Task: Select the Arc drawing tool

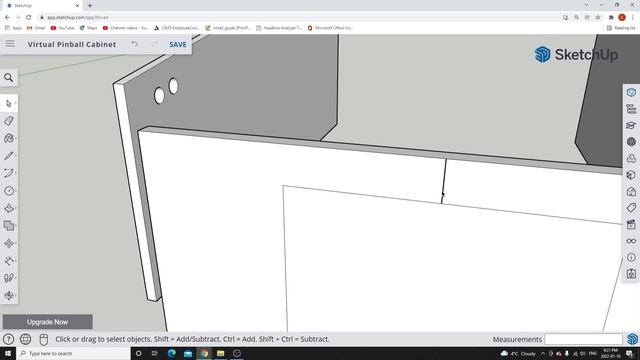Action: [9, 173]
